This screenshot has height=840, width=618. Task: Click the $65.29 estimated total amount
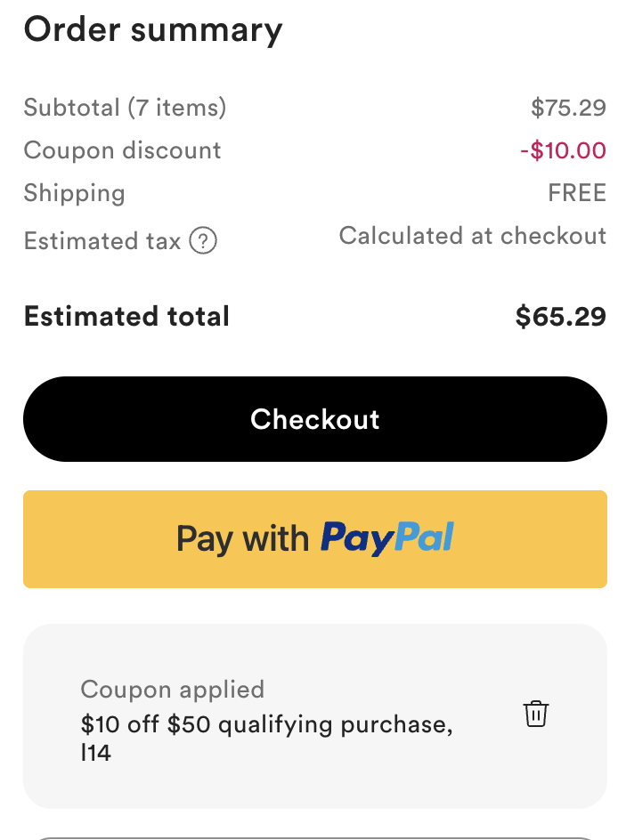(561, 317)
